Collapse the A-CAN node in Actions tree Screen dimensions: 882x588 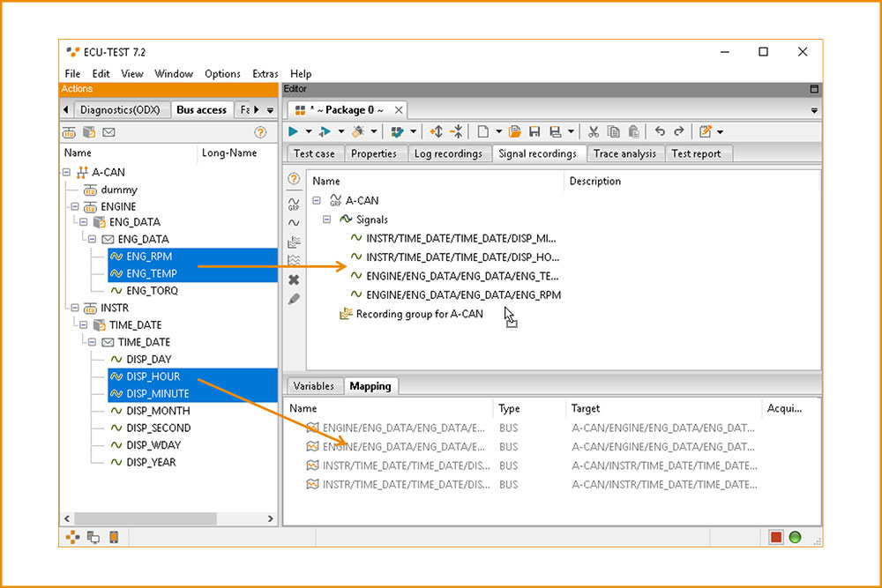click(x=66, y=172)
